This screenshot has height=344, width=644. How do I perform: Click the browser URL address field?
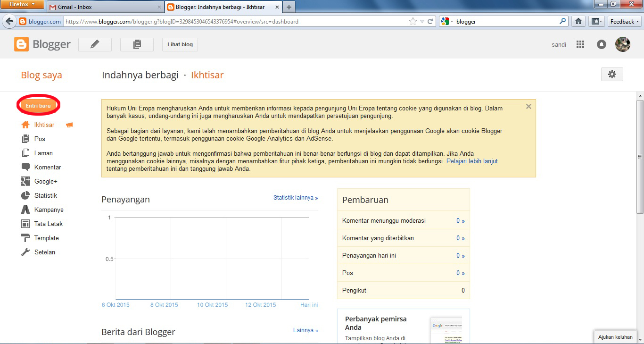tap(235, 22)
